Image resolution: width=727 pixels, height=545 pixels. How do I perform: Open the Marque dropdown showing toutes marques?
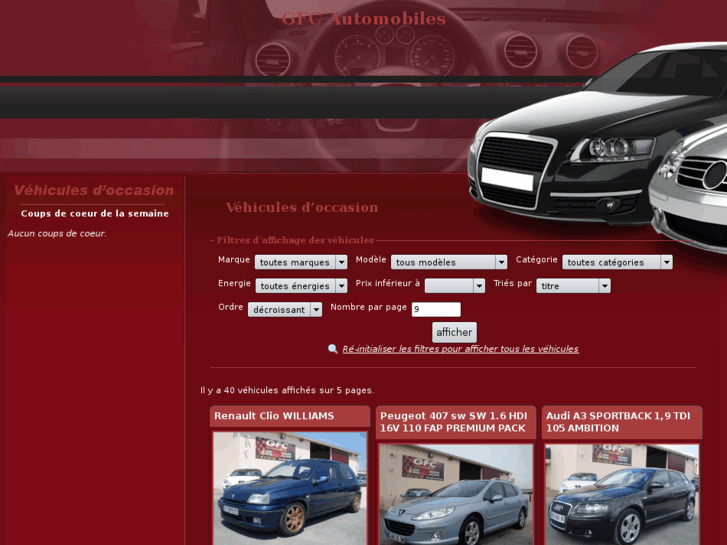tap(300, 262)
